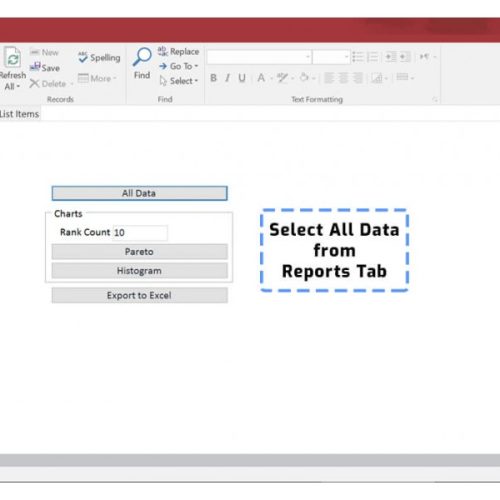
Task: Click the decrease indent icon
Action: coord(391,57)
